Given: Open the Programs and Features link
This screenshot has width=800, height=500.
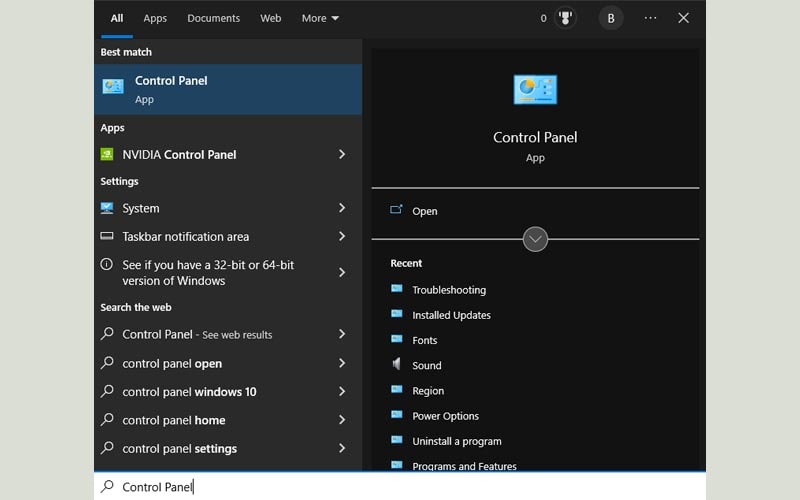Looking at the screenshot, I should pyautogui.click(x=464, y=466).
